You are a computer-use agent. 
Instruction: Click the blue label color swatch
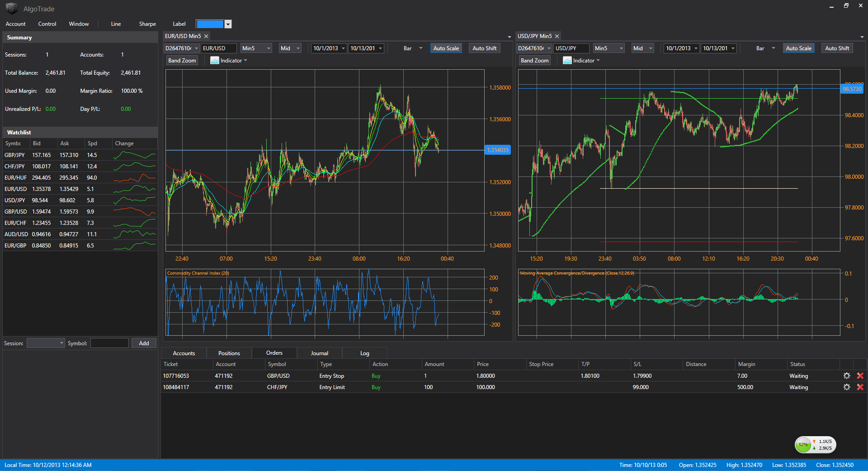tap(210, 24)
